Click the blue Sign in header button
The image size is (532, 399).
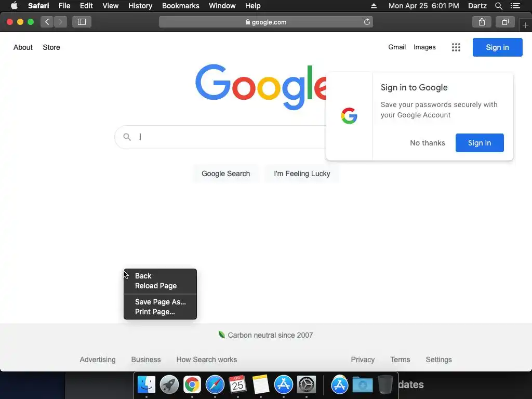click(497, 47)
